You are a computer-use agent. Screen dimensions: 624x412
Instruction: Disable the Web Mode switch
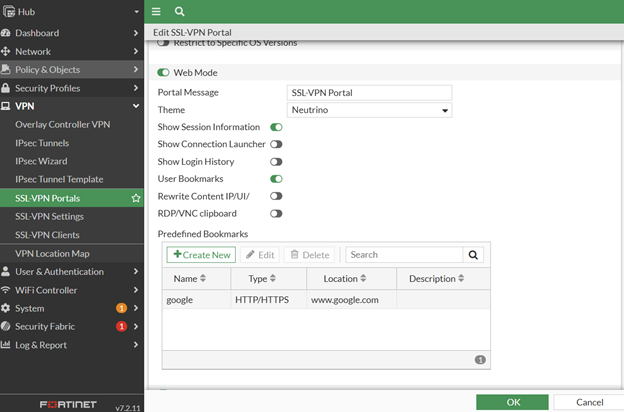point(163,72)
